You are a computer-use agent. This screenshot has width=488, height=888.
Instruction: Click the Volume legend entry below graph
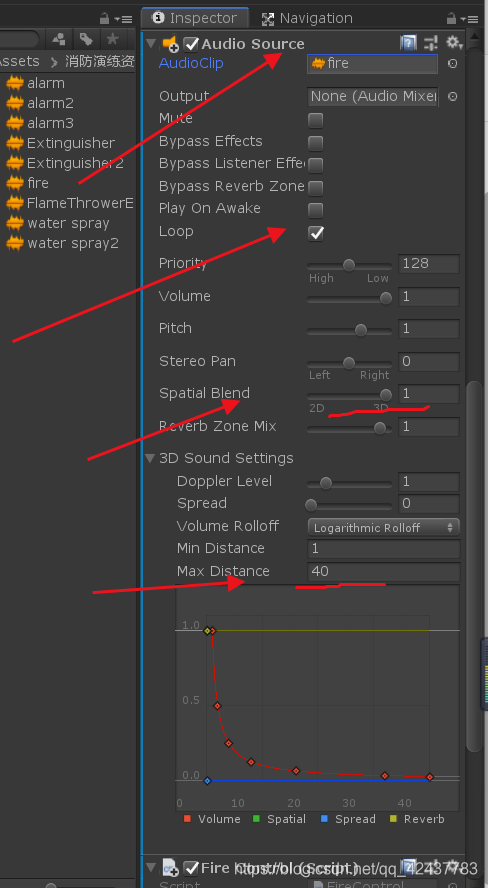click(x=212, y=819)
